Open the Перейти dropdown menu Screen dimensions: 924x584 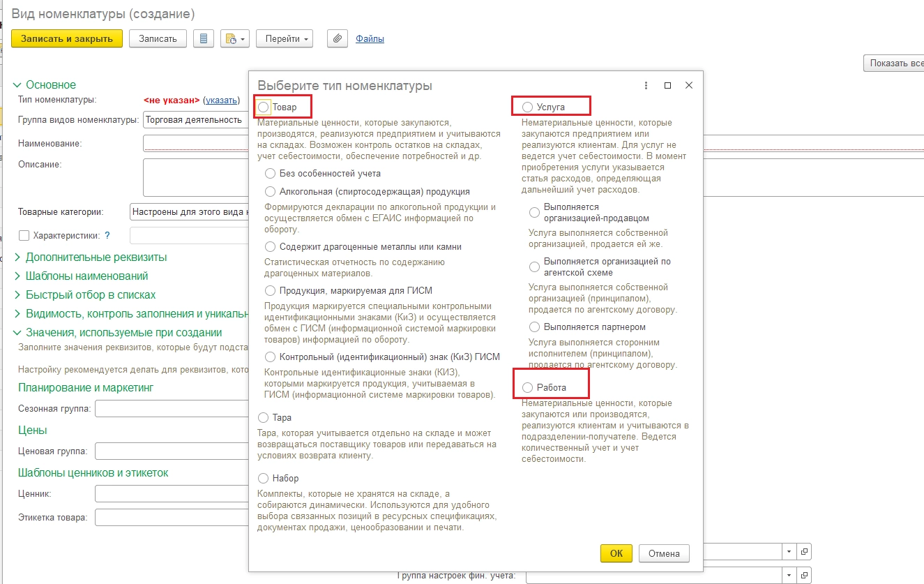coord(285,38)
